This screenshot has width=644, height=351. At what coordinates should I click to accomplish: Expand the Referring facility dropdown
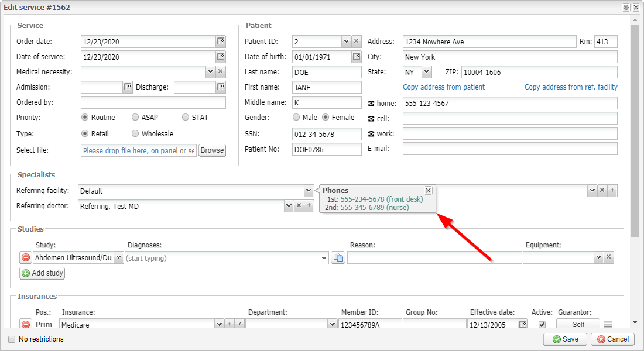point(309,191)
